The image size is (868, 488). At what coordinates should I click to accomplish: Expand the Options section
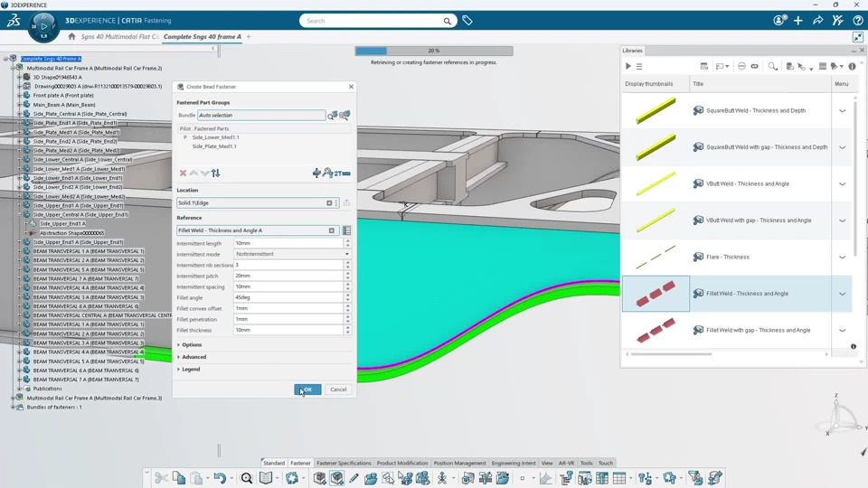tap(189, 344)
